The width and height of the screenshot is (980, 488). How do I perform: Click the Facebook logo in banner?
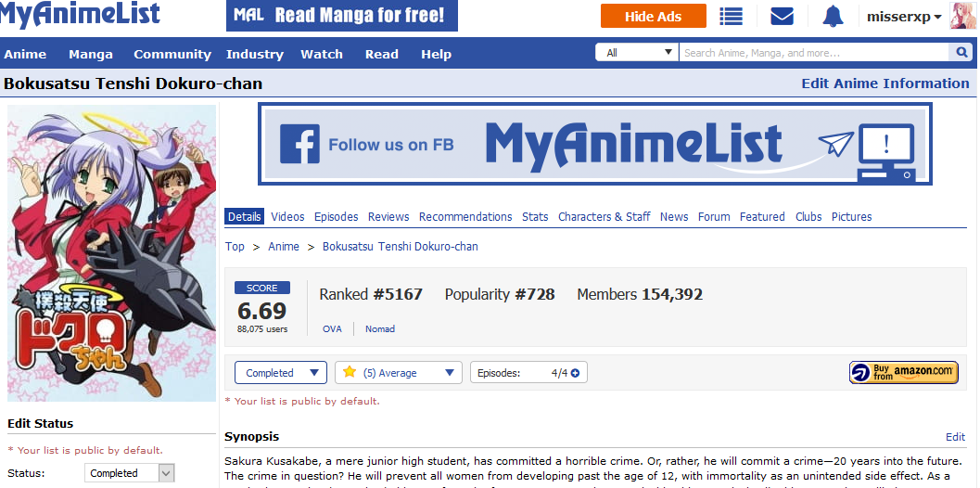299,144
